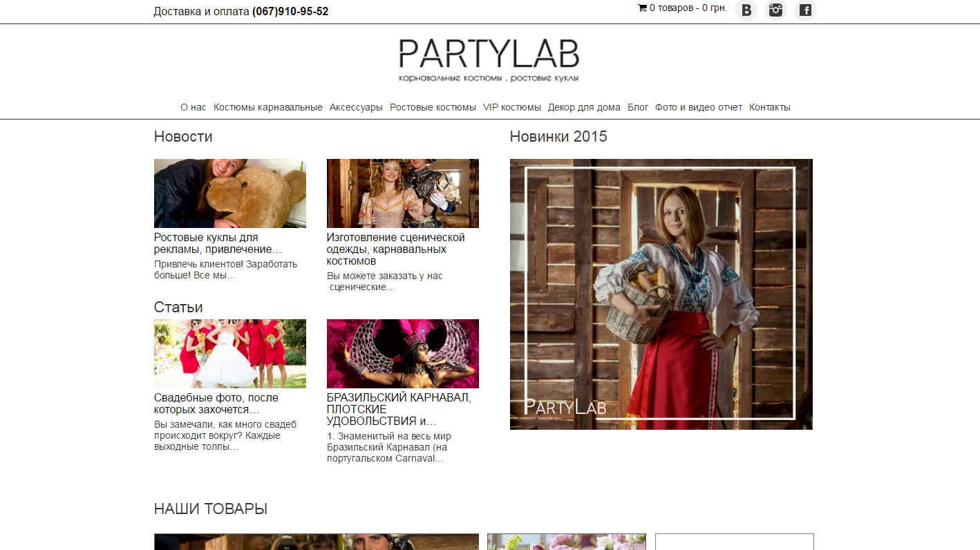Go to 'Декор для дома' menu item
Screen dimensions: 980x550
point(584,107)
